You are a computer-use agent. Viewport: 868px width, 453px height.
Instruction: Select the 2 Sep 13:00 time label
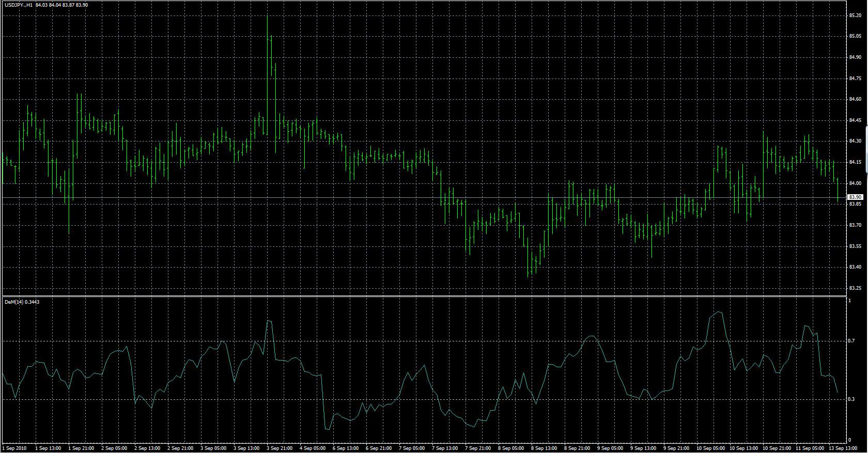(x=147, y=448)
